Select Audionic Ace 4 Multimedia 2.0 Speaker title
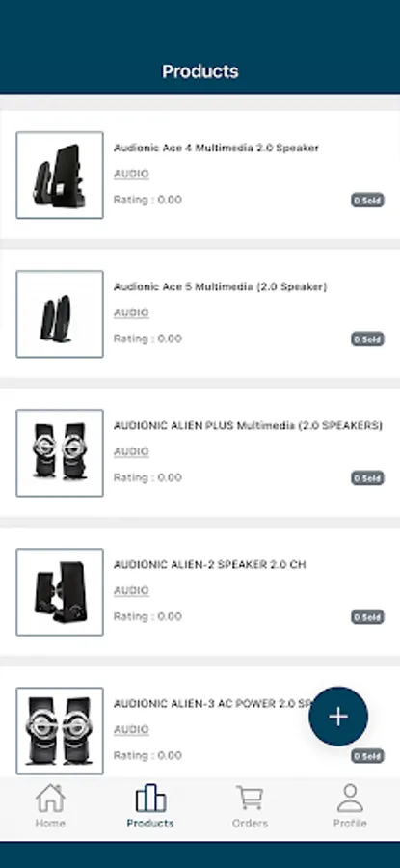The width and height of the screenshot is (400, 868). pos(216,148)
